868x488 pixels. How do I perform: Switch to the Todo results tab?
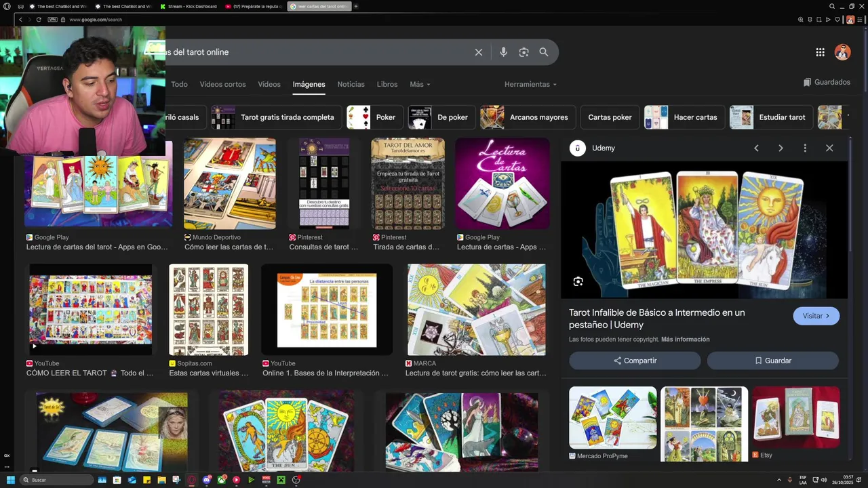click(179, 84)
